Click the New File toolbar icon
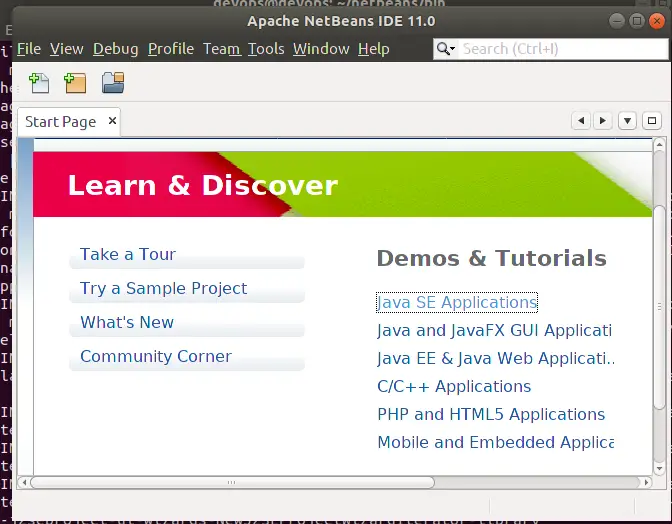This screenshot has width=672, height=524. (39, 83)
